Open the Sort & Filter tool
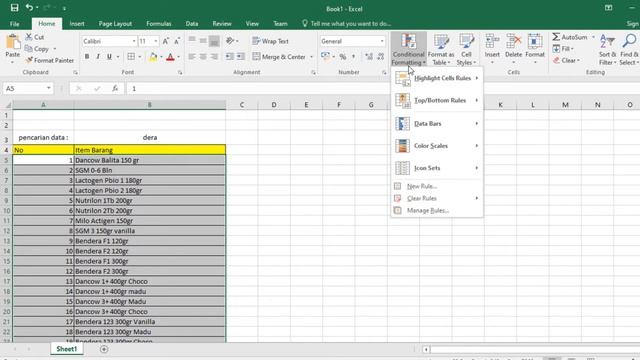Viewport: 640px width, 360px height. tap(607, 50)
